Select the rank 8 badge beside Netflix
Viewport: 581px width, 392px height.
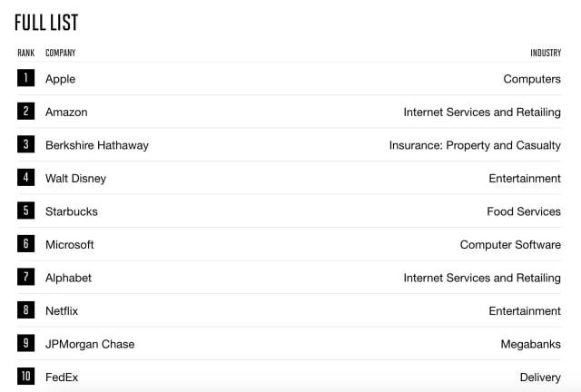tap(25, 310)
